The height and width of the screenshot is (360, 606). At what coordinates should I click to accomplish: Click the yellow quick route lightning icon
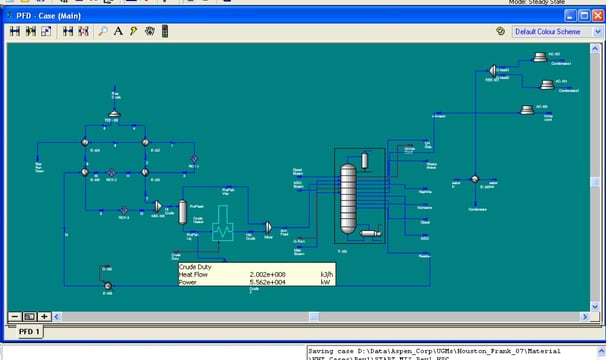(134, 31)
